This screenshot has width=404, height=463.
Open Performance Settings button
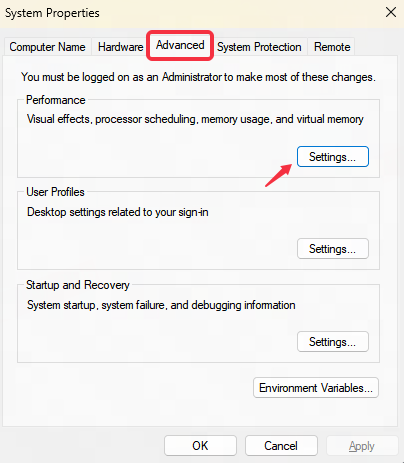coord(333,157)
